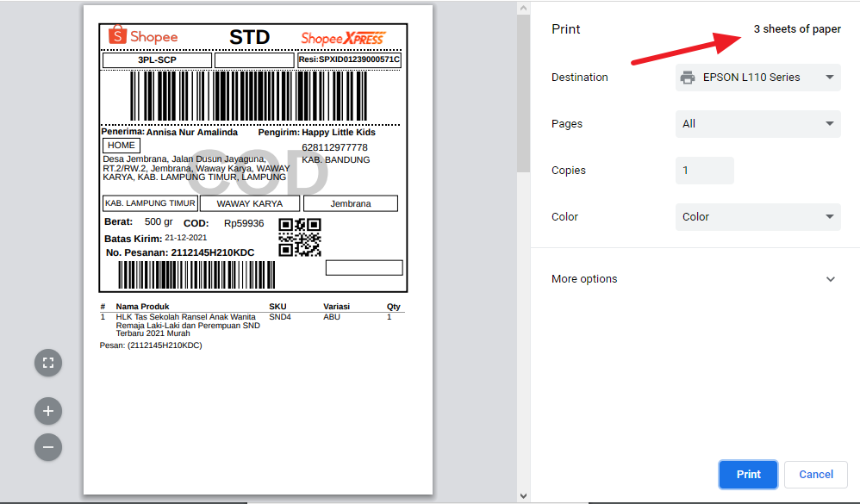Click the 'Jembrana' box in preview

(x=351, y=203)
